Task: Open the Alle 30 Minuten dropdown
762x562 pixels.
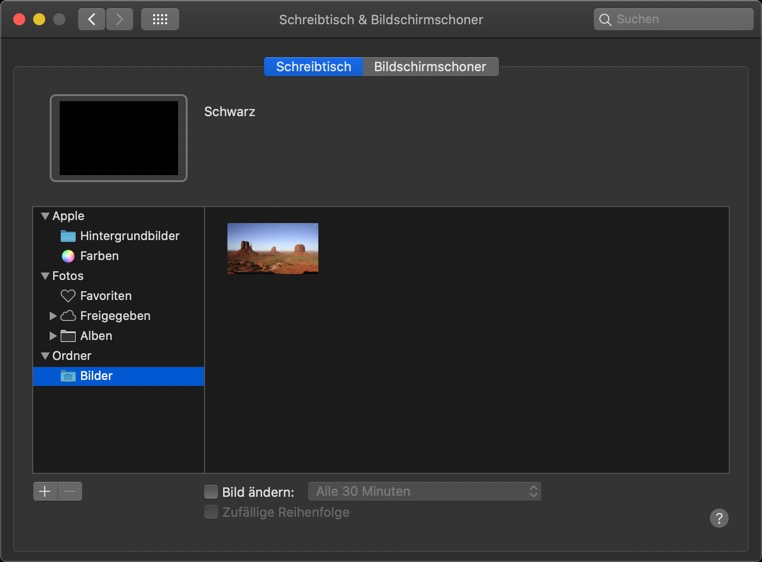Action: click(x=425, y=491)
